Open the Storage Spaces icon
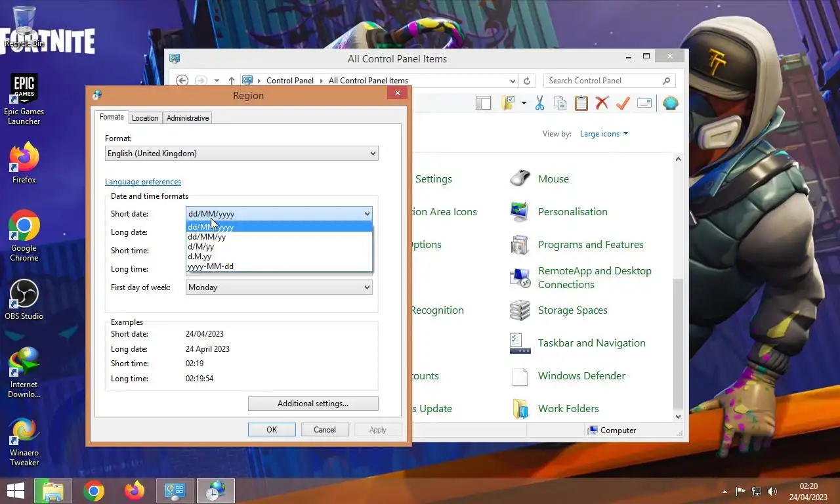Image resolution: width=840 pixels, height=504 pixels. 558,310
